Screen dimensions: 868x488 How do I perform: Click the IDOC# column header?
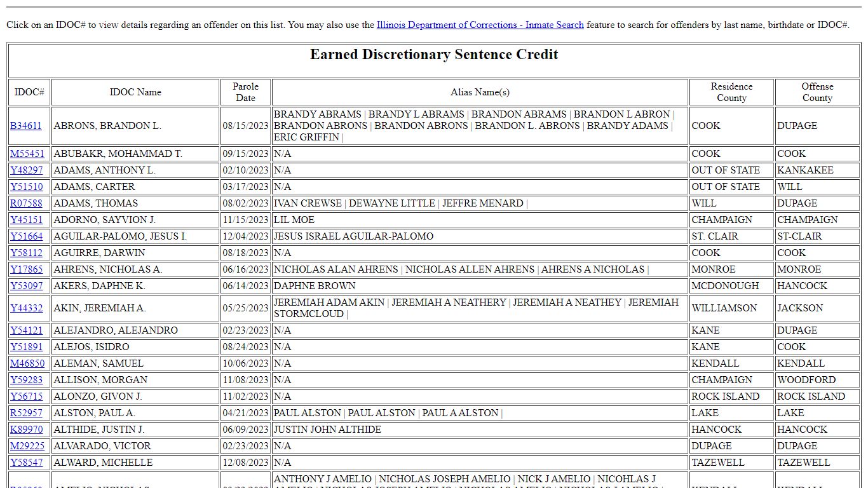[29, 92]
